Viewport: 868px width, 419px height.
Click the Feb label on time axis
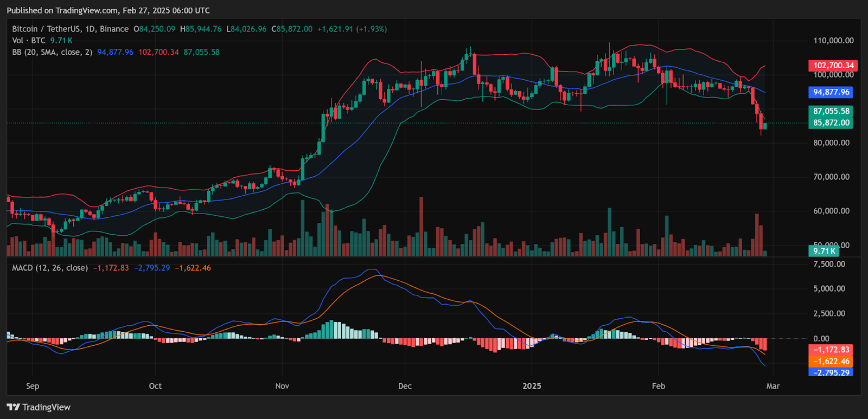[658, 386]
